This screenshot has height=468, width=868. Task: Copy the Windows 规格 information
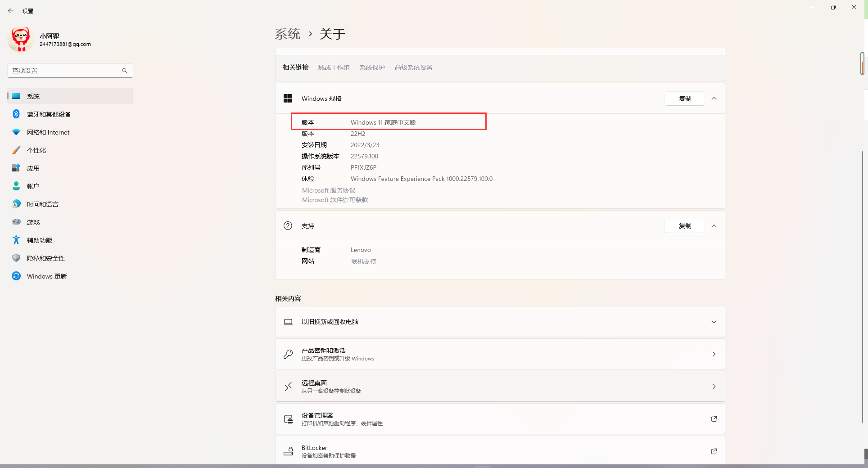(684, 99)
